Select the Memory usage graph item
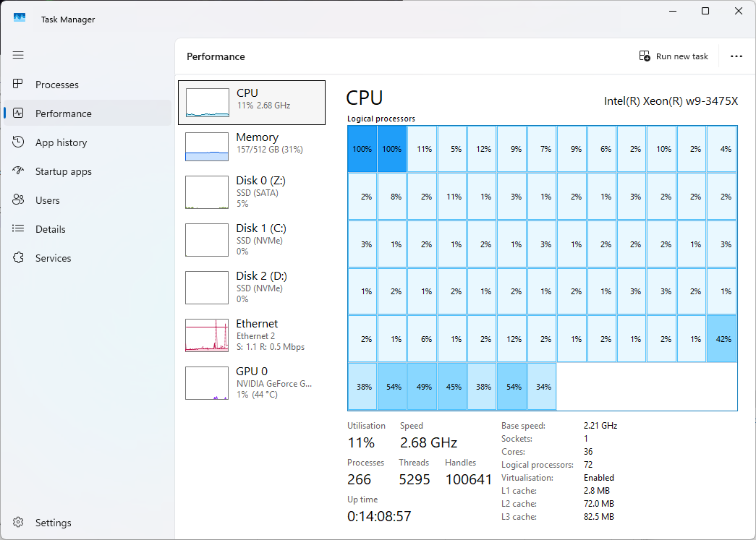Screen dimensions: 756x540 (252, 147)
